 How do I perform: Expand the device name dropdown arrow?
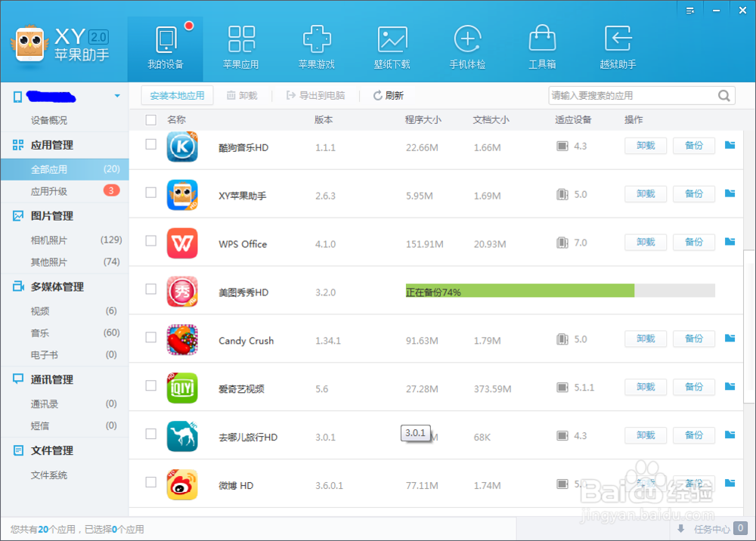[117, 96]
